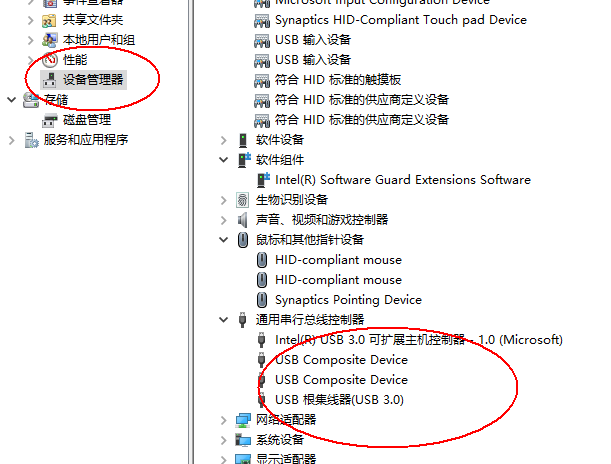Collapse the 存储 storage node
The width and height of the screenshot is (611, 464).
(x=12, y=100)
